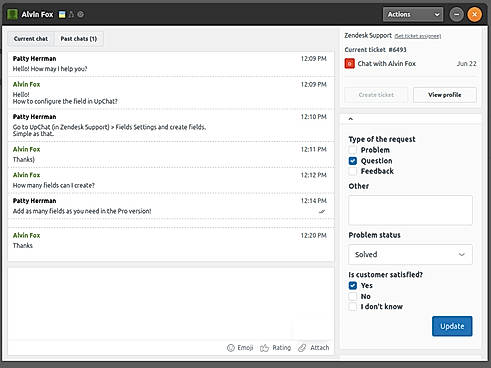Click the red chat ticket icon
Screen dimensions: 491x368
349,63
